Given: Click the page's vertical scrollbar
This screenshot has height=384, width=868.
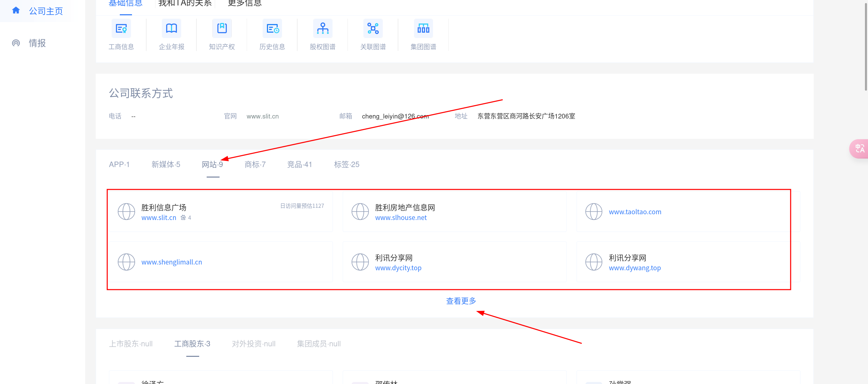Looking at the screenshot, I should tap(865, 48).
